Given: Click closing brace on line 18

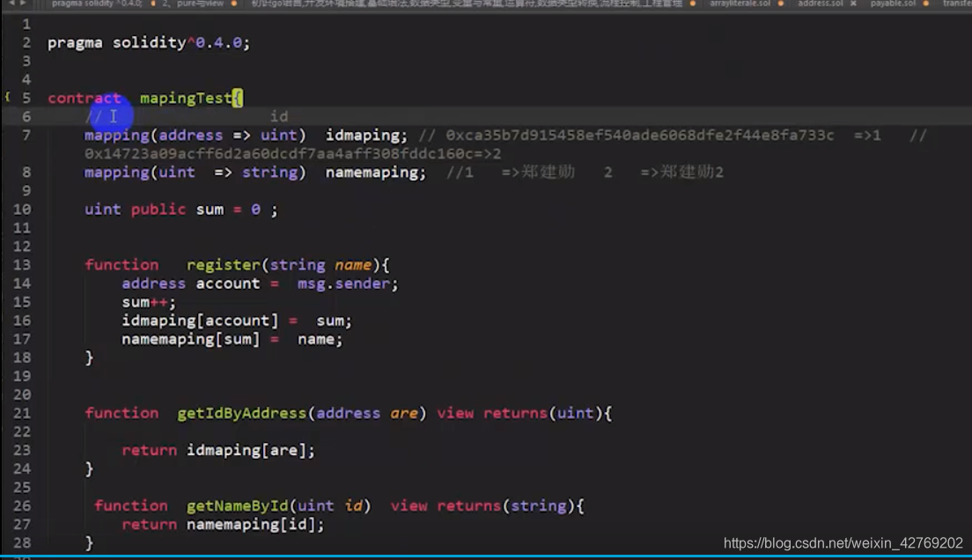Looking at the screenshot, I should [x=89, y=357].
